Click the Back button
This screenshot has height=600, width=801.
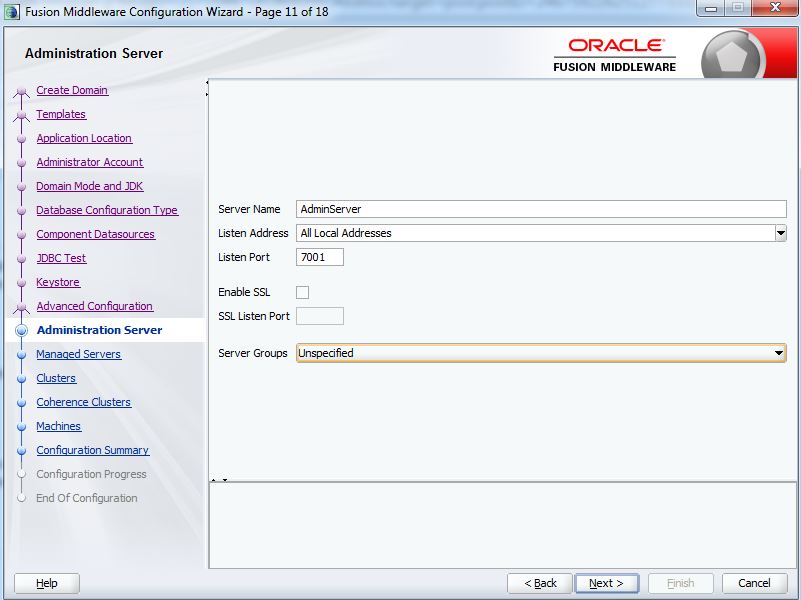coord(540,583)
